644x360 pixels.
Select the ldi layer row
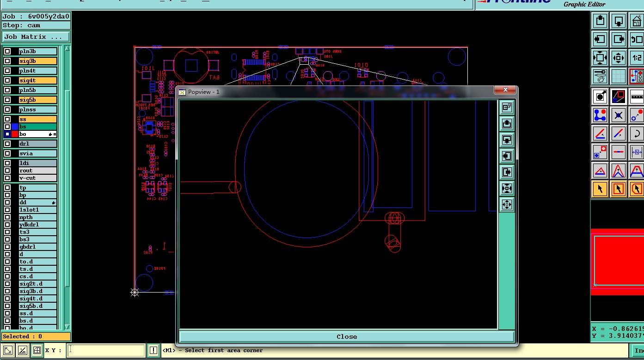[x=37, y=163]
